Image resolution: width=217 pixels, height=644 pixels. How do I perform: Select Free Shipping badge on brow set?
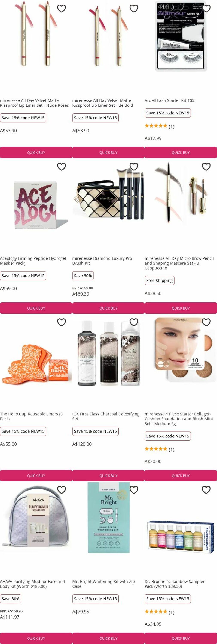(x=160, y=281)
